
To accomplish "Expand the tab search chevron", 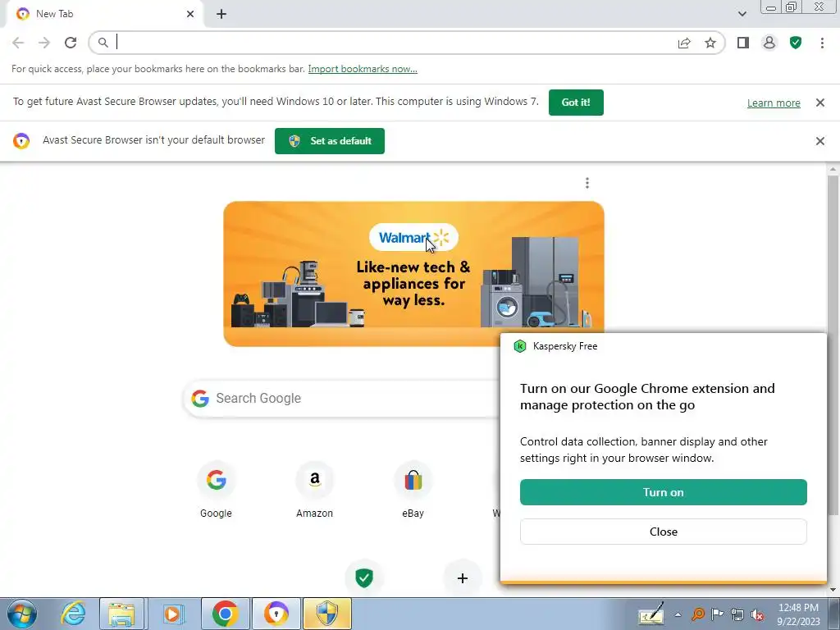I will pyautogui.click(x=742, y=14).
